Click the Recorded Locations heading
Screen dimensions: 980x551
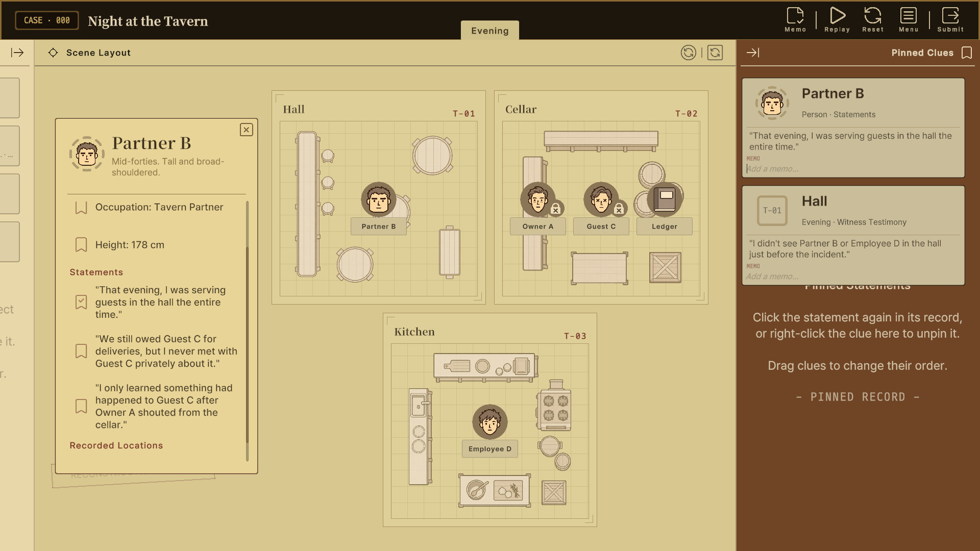click(x=116, y=445)
